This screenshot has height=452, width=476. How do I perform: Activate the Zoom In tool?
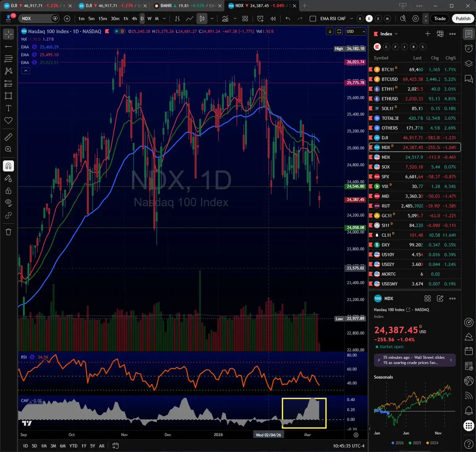pos(8,149)
